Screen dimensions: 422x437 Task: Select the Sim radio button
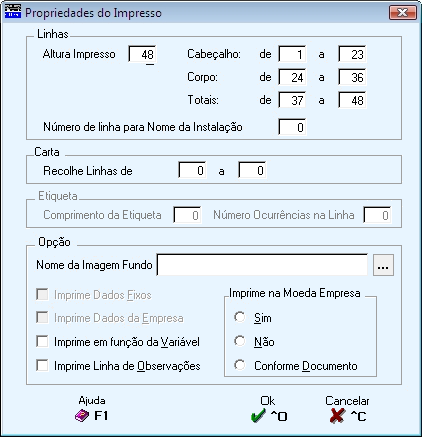tap(239, 317)
